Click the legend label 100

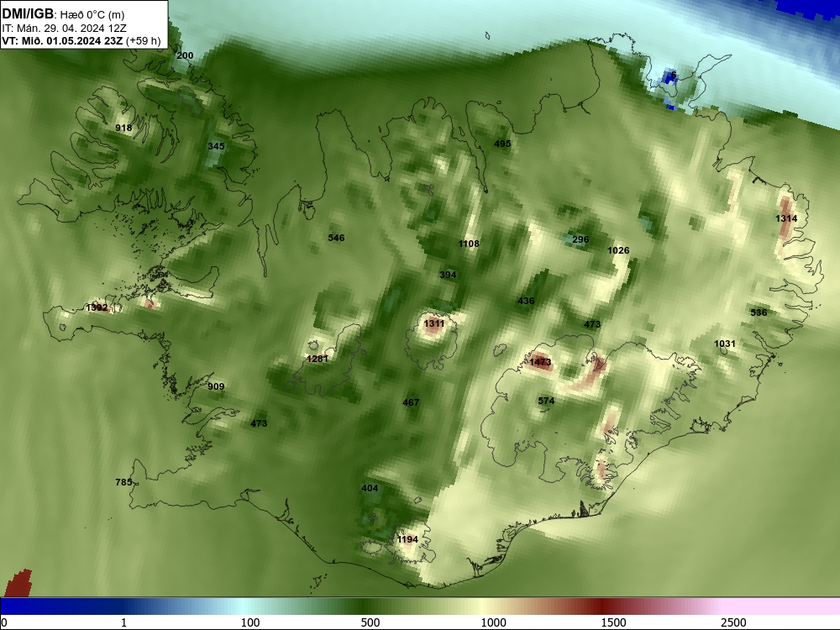250,622
